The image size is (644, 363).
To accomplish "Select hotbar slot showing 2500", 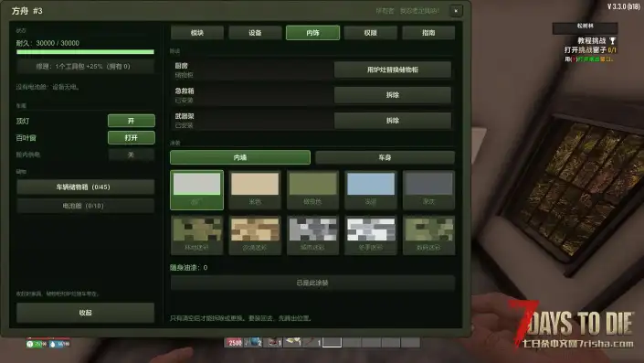I will 234,342.
